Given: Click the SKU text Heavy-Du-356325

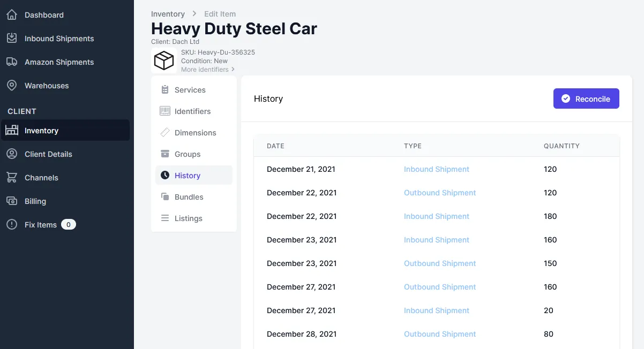Looking at the screenshot, I should [218, 52].
